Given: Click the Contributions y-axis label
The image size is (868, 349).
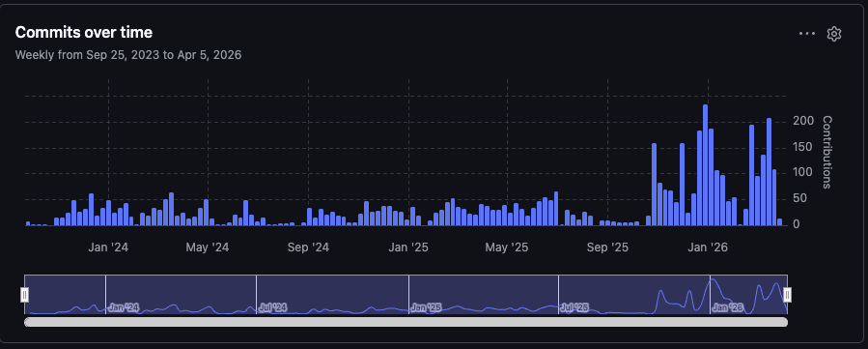Looking at the screenshot, I should click(x=827, y=152).
